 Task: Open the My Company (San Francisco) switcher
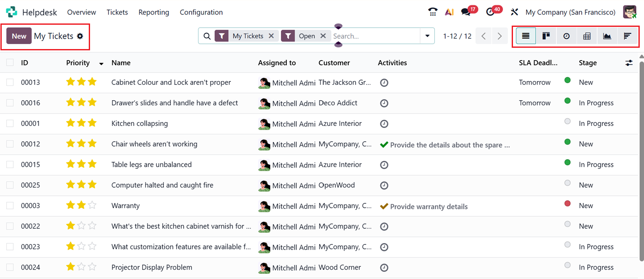(570, 12)
